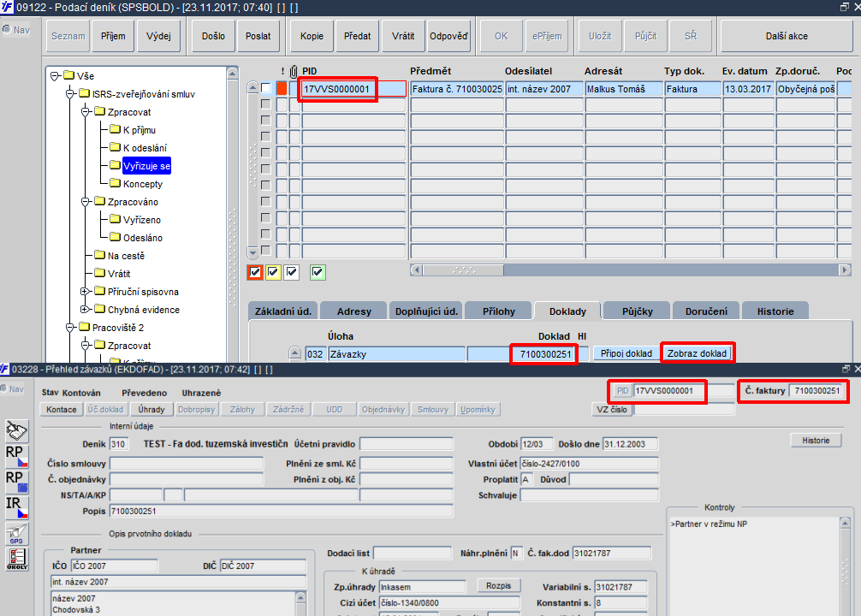
Task: Open the Půjčky tab
Action: [637, 311]
